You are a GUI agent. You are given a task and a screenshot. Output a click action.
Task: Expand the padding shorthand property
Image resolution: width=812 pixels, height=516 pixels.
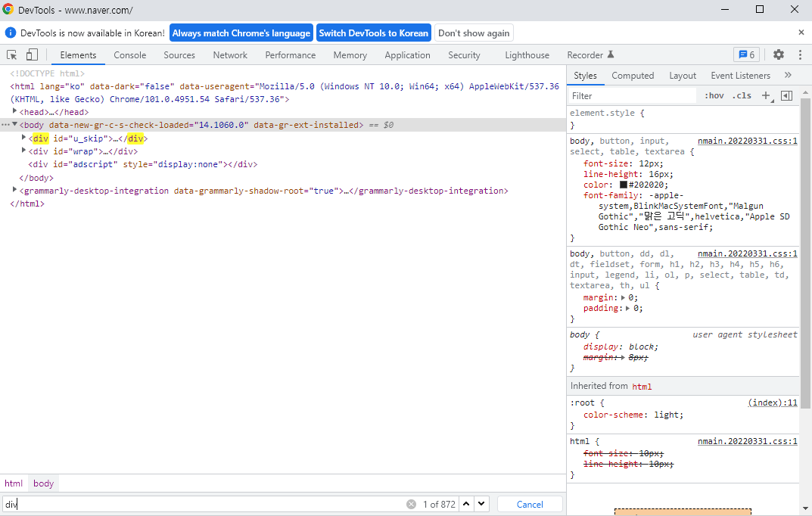point(627,309)
